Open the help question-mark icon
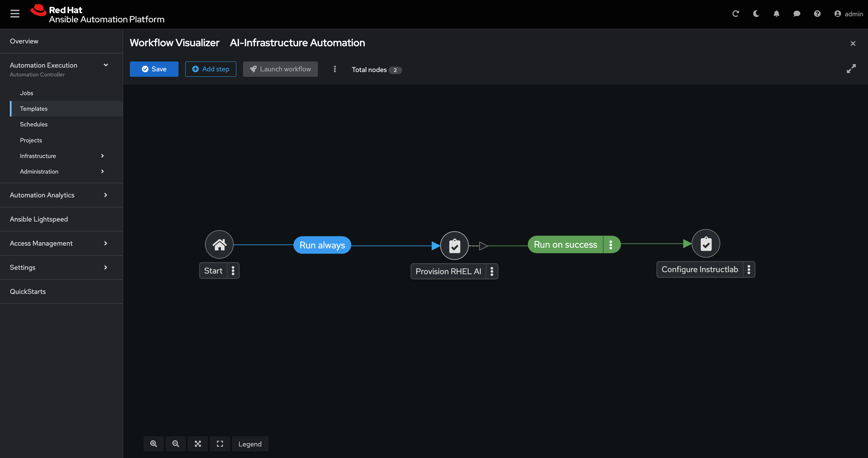This screenshot has width=868, height=458. [817, 14]
